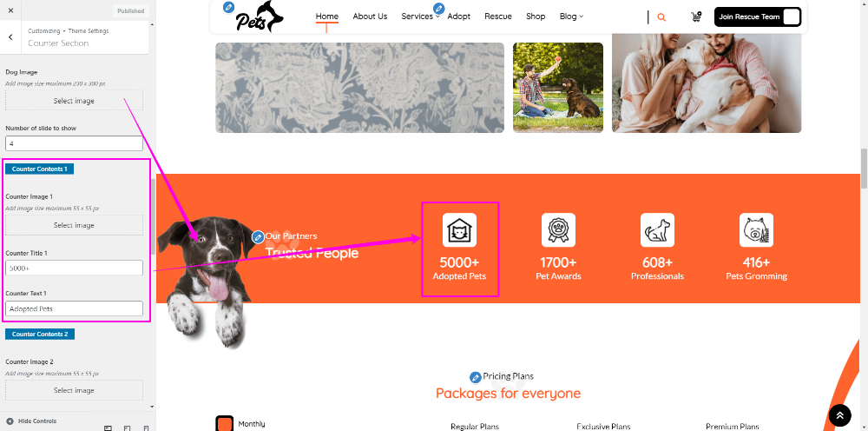Click the edit pencil on the Pets logo
The height and width of the screenshot is (431, 868).
pyautogui.click(x=228, y=7)
